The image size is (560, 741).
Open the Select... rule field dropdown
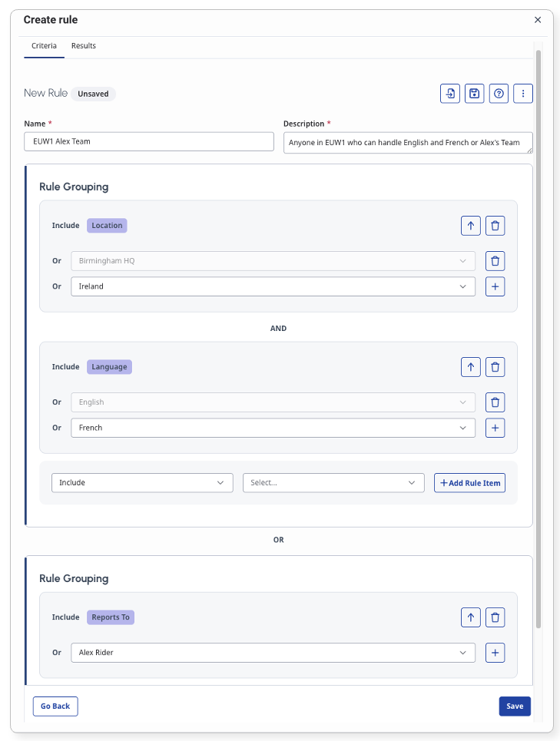(x=333, y=483)
